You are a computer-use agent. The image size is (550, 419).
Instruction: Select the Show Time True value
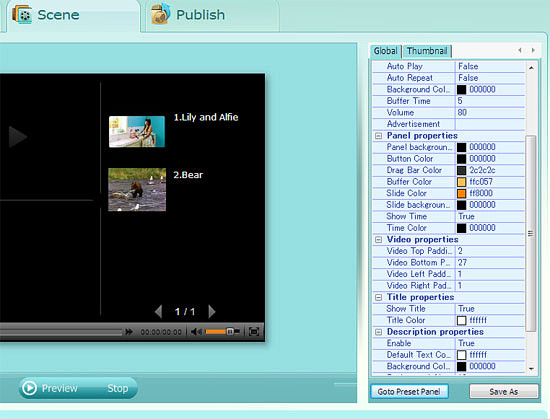[x=490, y=216]
